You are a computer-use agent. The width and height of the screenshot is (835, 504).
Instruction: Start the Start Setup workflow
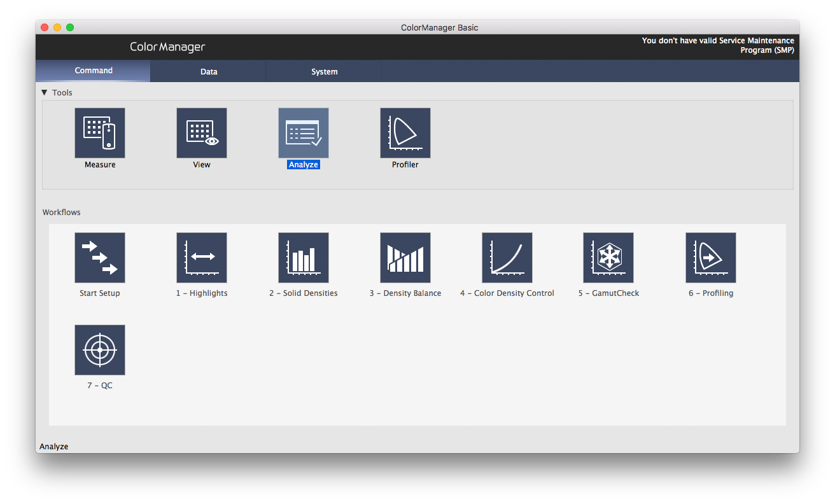(100, 258)
